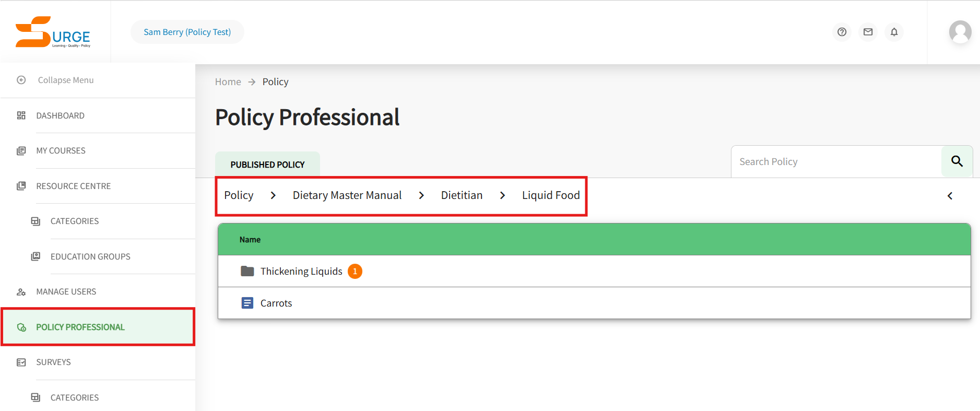
Task: Click the Carrots document icon
Action: pos(247,303)
